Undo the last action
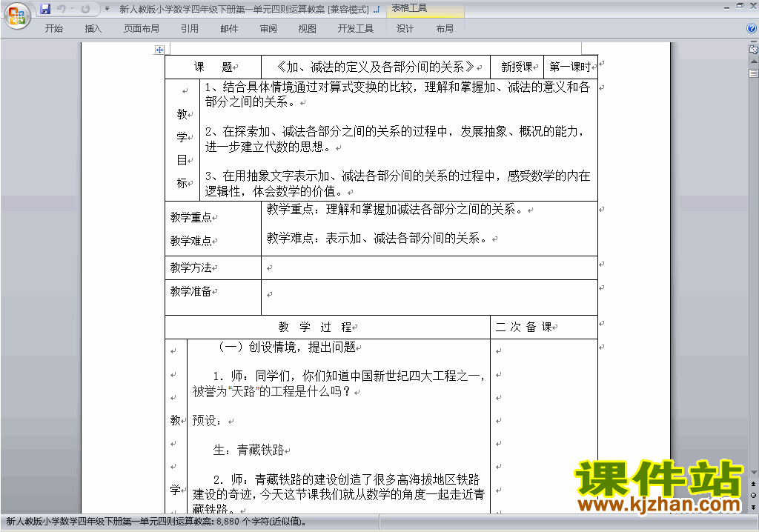759x532 pixels. [61, 9]
